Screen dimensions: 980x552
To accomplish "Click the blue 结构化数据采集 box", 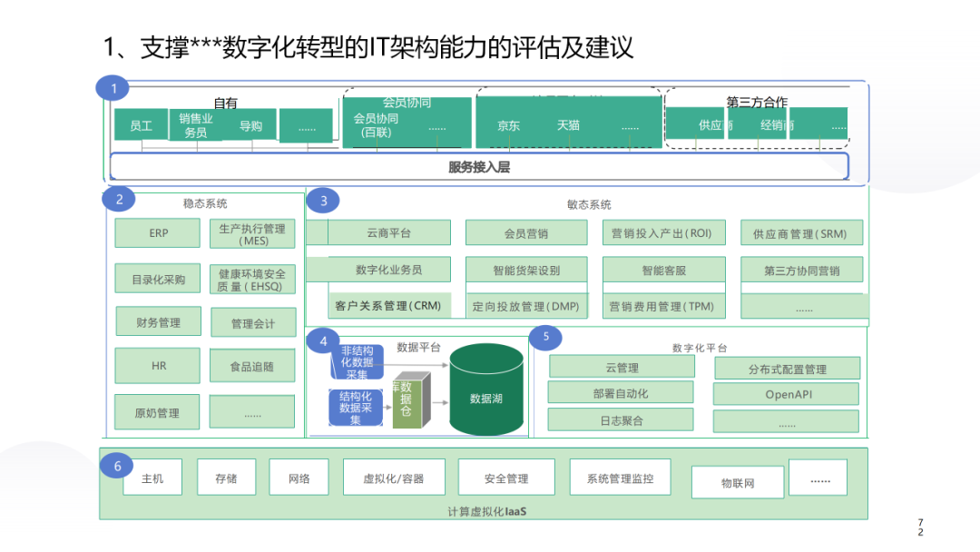I will [x=355, y=408].
